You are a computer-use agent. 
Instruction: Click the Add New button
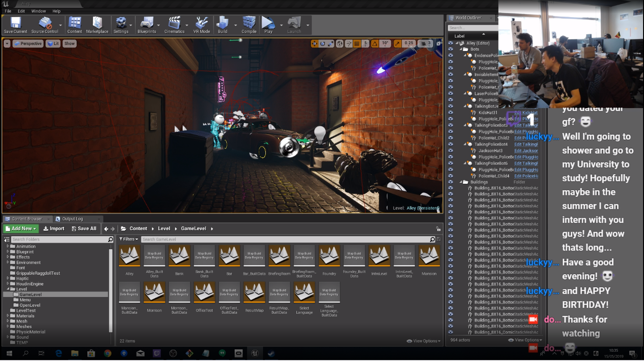[21, 229]
